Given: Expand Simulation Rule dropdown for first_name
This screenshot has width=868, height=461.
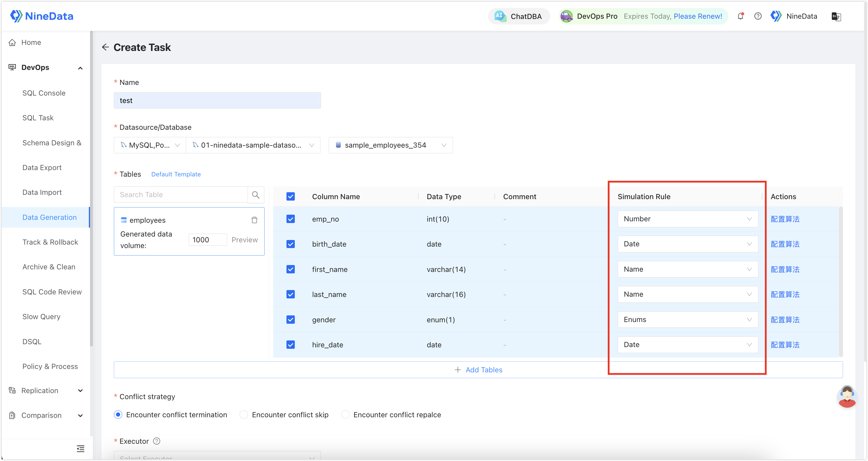Looking at the screenshot, I should (687, 269).
